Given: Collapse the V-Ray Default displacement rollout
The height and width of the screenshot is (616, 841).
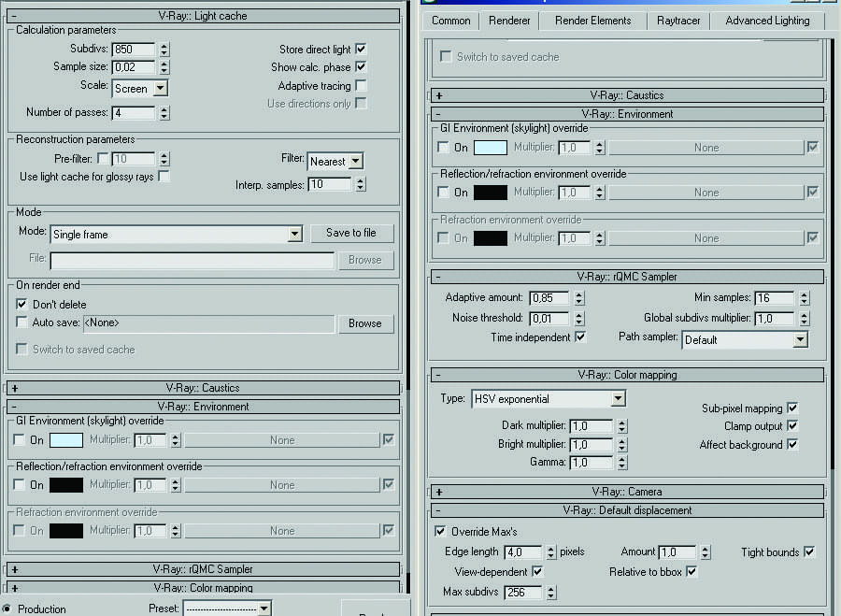Looking at the screenshot, I should (627, 510).
